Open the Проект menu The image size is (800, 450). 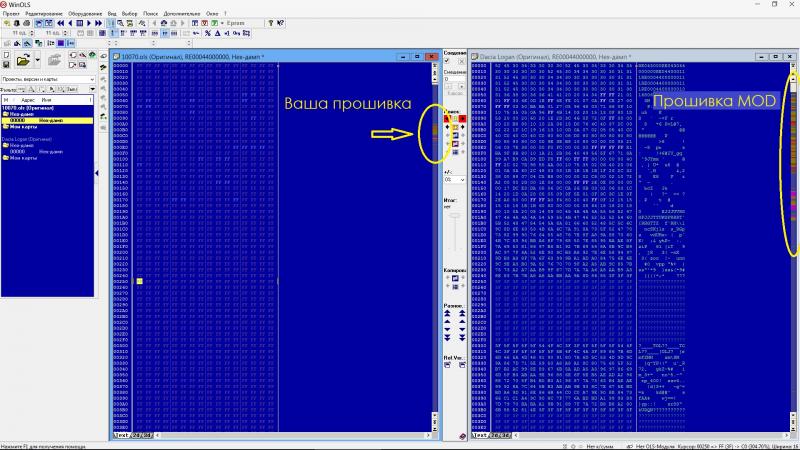tap(11, 14)
